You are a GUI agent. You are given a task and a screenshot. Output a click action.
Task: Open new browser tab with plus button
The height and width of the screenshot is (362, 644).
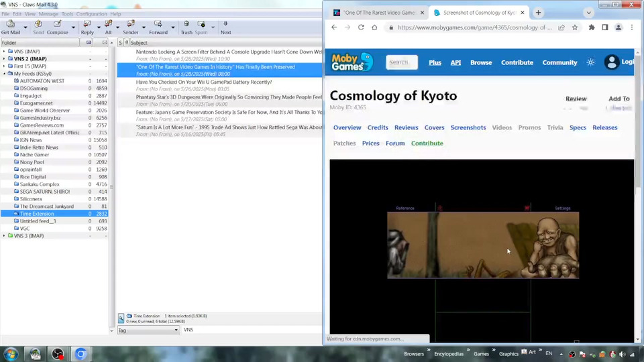538,13
